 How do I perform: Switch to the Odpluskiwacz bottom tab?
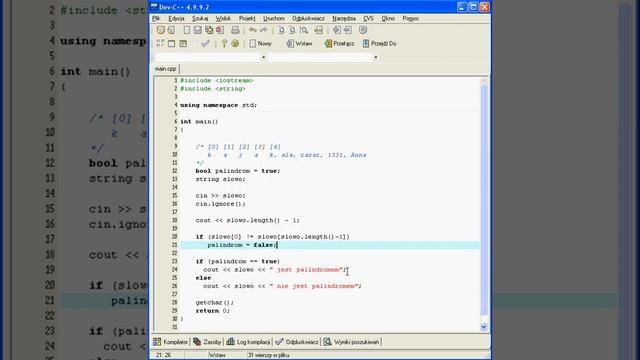coord(297,342)
